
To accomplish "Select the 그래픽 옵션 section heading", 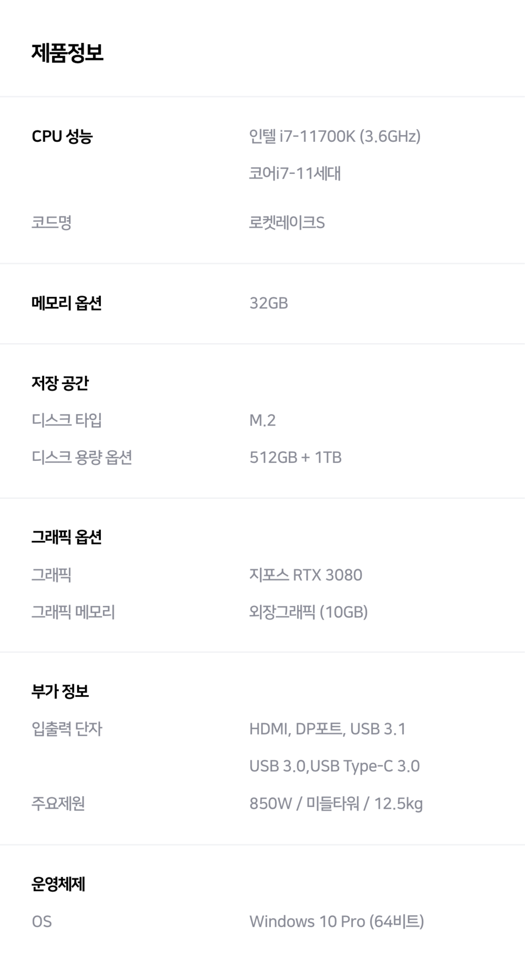I will [x=66, y=537].
